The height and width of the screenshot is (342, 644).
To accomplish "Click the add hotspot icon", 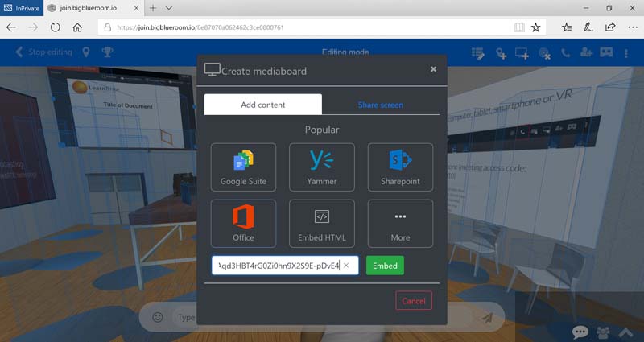I will 501,53.
